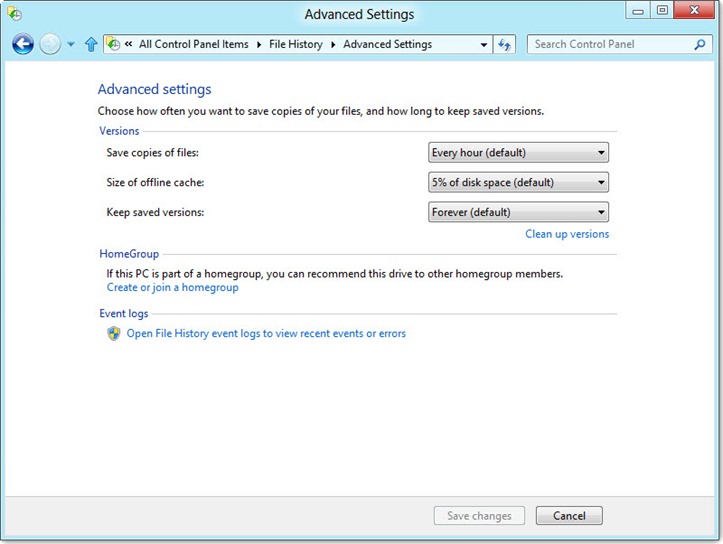Close the Advanced Settings window
Screen dimensions: 723x544
(694, 10)
